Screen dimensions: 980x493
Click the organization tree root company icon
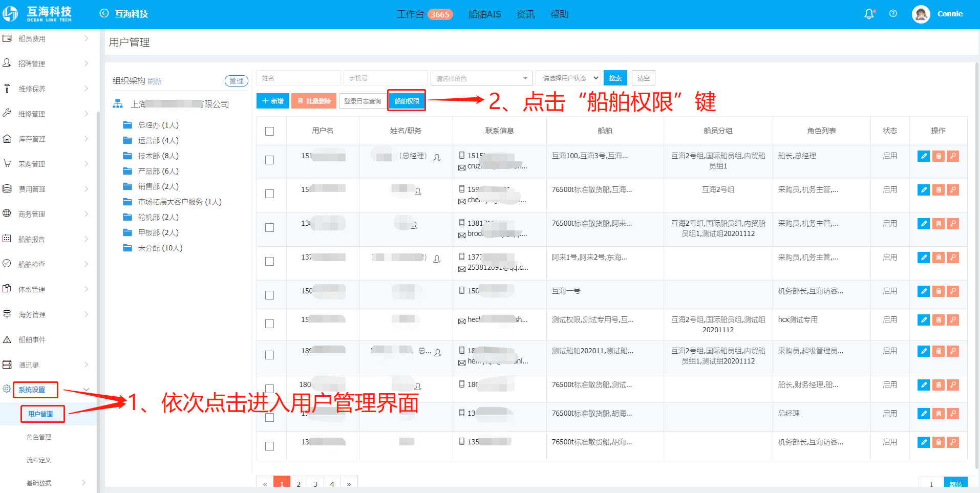(x=118, y=104)
